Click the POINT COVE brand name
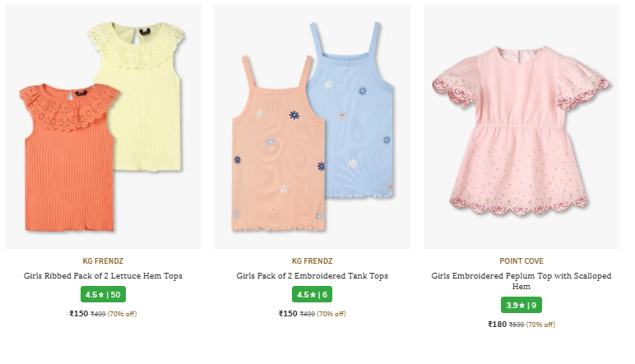The width and height of the screenshot is (635, 364). point(521,261)
